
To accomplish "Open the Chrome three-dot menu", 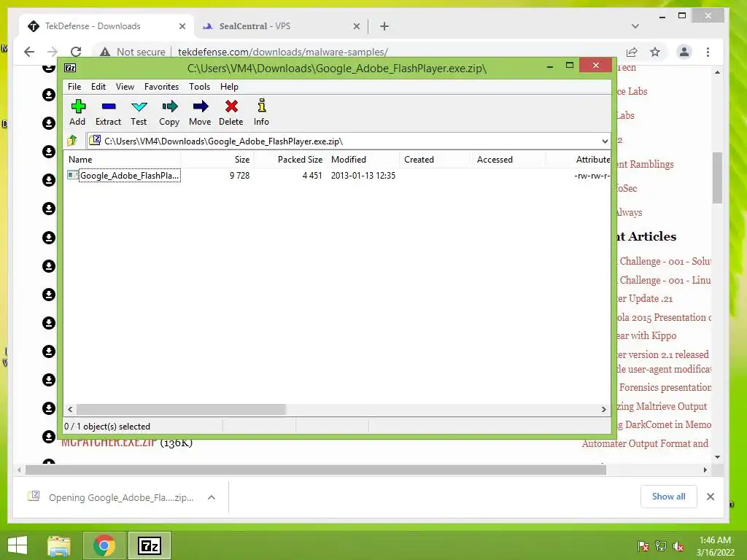I will pos(708,52).
